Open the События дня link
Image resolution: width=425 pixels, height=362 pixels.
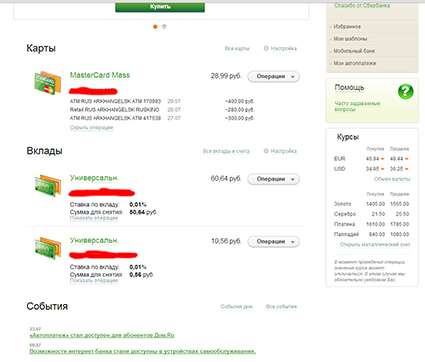click(236, 306)
